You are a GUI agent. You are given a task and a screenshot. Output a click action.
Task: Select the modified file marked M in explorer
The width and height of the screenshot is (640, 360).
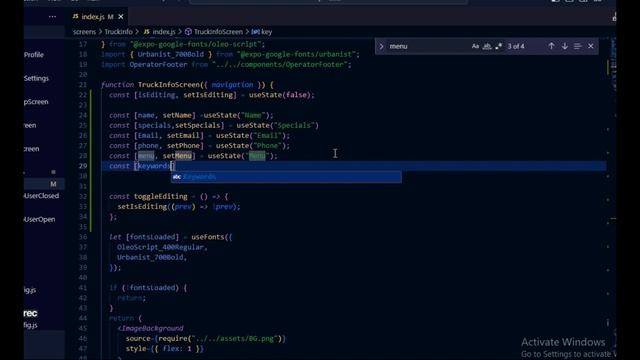[x=44, y=184]
